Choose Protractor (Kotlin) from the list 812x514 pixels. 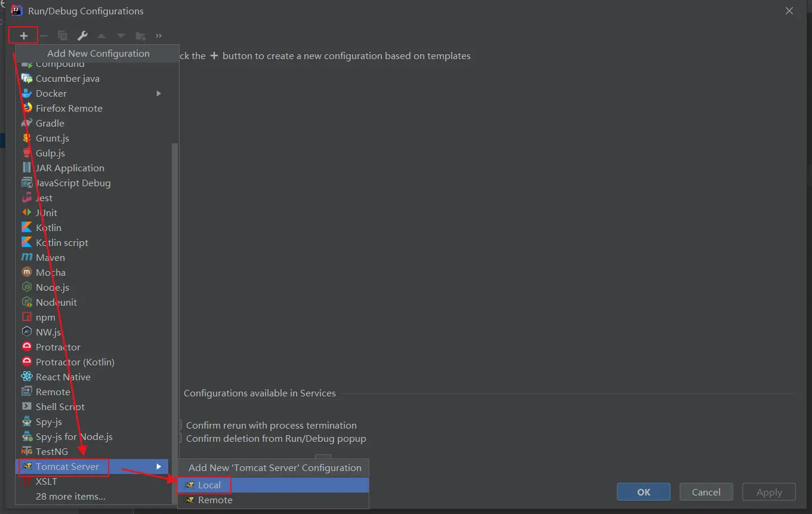point(92,362)
